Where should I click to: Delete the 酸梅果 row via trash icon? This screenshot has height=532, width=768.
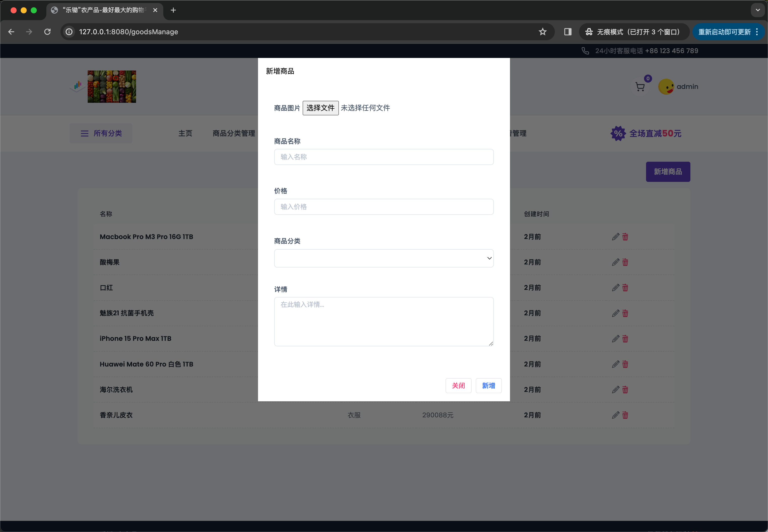pos(625,262)
